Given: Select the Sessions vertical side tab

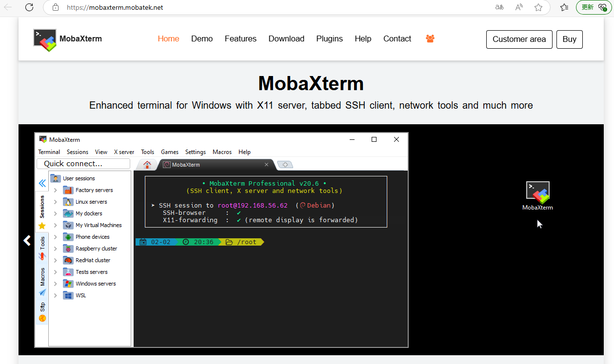Looking at the screenshot, I should (x=42, y=211).
